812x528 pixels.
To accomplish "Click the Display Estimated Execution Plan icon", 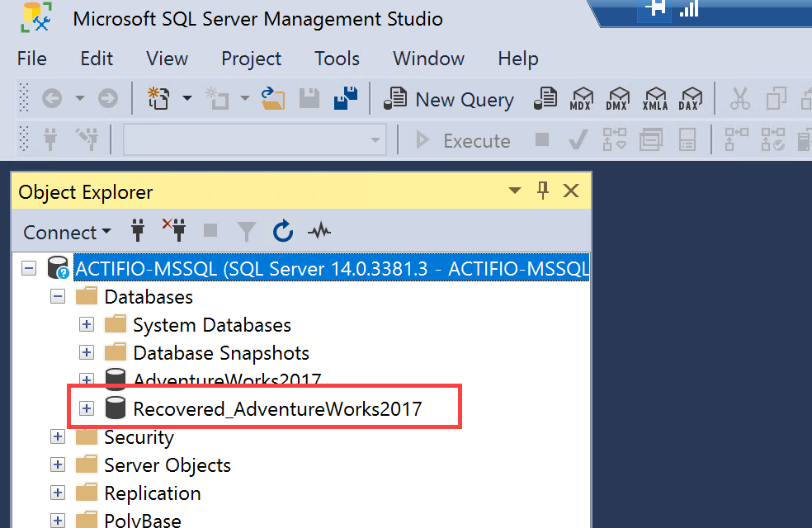I will click(615, 139).
